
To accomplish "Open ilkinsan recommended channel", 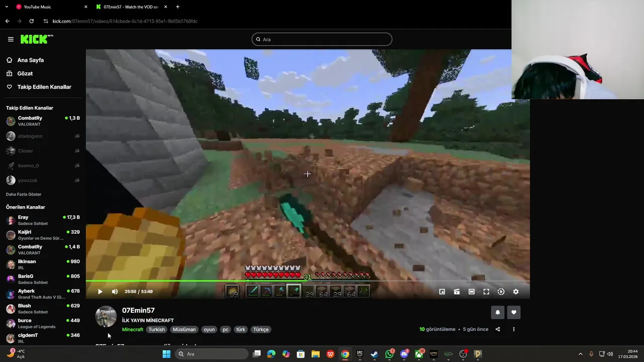I will click(43, 264).
